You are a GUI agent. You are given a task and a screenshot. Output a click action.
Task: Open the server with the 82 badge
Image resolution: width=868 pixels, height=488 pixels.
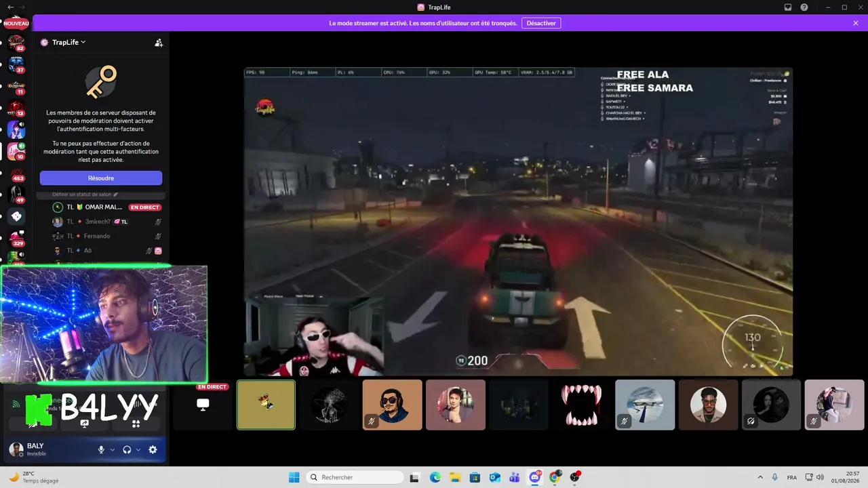click(x=16, y=44)
